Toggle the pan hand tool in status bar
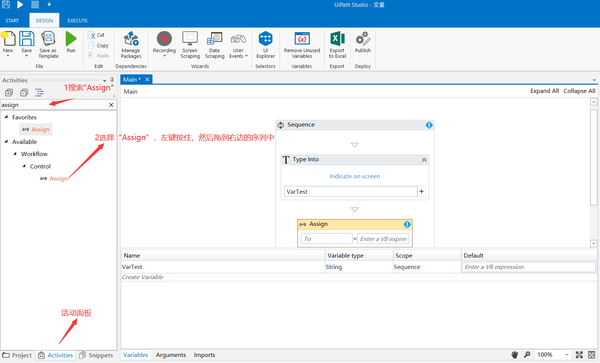This screenshot has width=600, height=363. [515, 355]
